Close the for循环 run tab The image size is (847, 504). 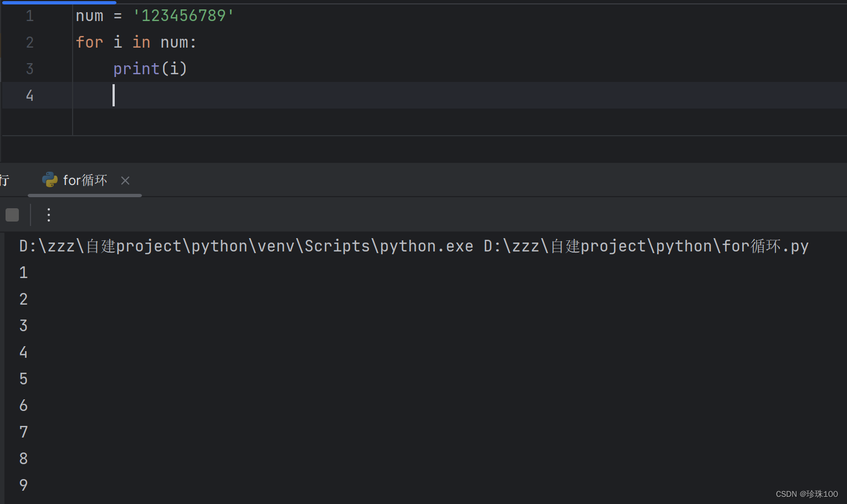point(125,181)
